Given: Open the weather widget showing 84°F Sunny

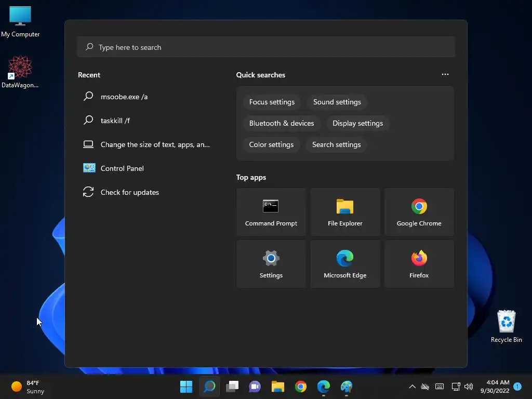Looking at the screenshot, I should (x=28, y=387).
